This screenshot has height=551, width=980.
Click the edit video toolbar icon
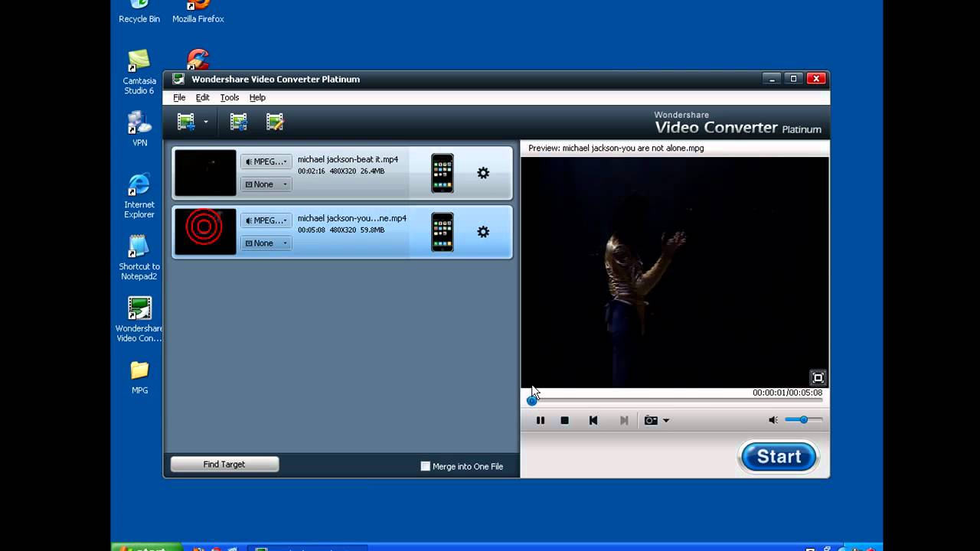tap(275, 122)
